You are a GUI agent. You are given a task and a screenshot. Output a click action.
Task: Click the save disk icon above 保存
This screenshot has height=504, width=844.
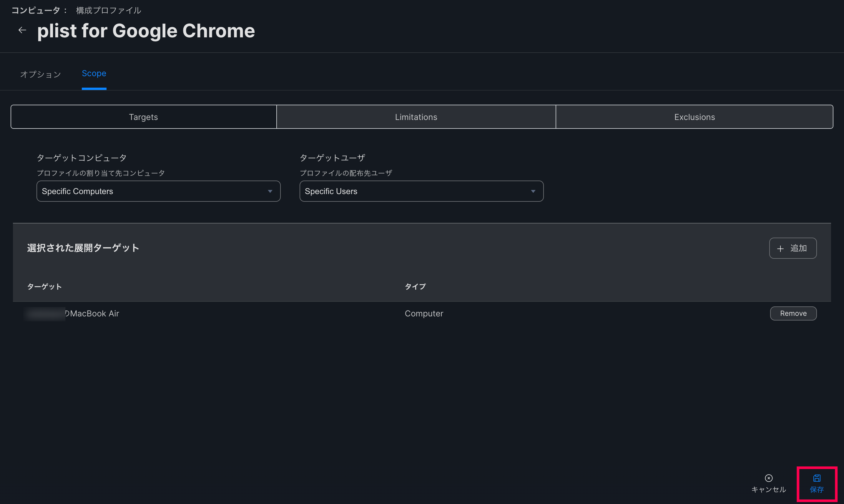tap(817, 478)
